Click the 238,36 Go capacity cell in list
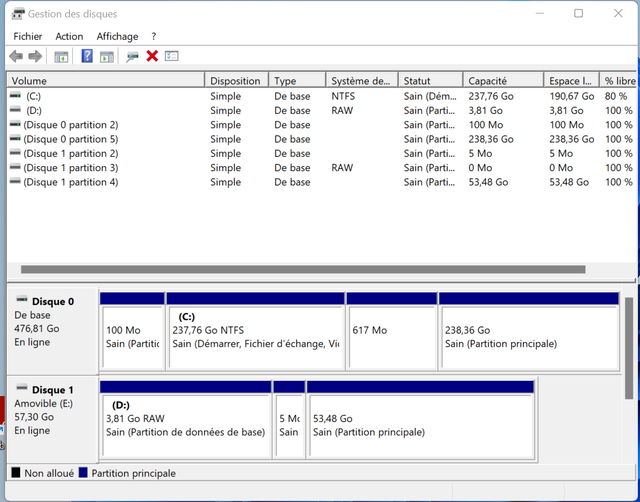The height and width of the screenshot is (502, 640). (491, 139)
